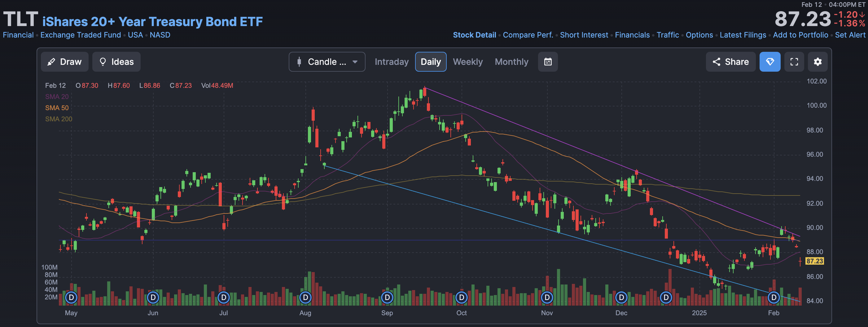Click the Set Alert link

(x=850, y=35)
